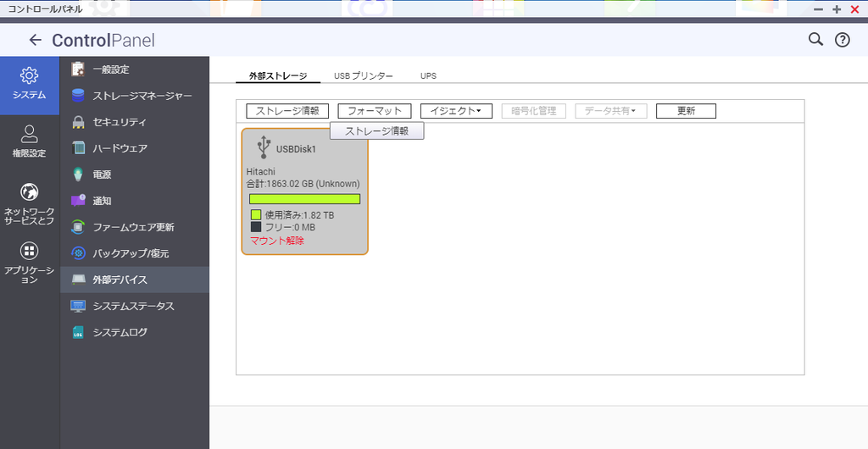This screenshot has width=868, height=449.
Task: Click the USB symbol on USBDisk1 card
Action: 264,147
